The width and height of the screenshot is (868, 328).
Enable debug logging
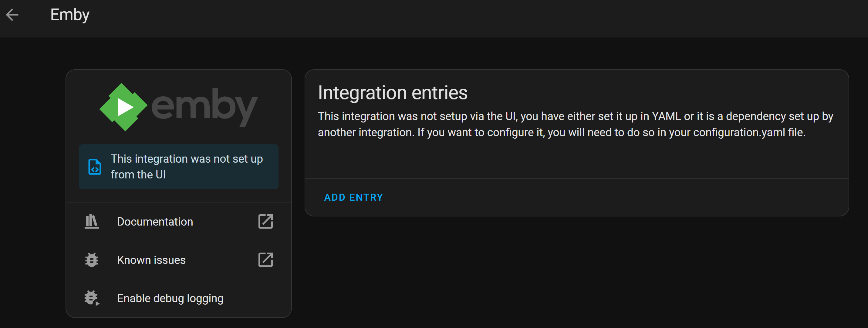tap(170, 298)
